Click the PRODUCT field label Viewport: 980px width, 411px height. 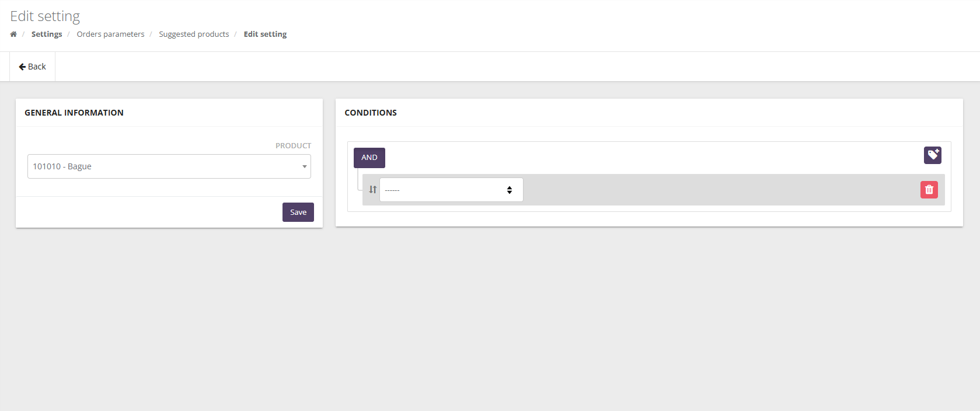[293, 145]
